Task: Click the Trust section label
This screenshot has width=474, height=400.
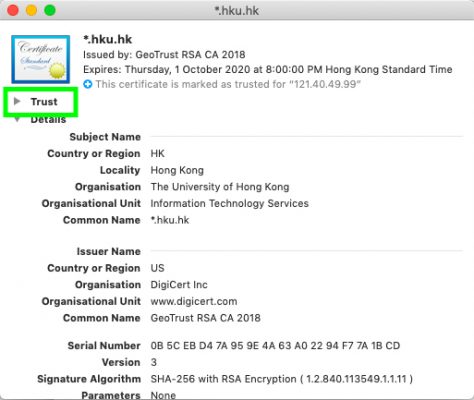Action: click(x=44, y=101)
